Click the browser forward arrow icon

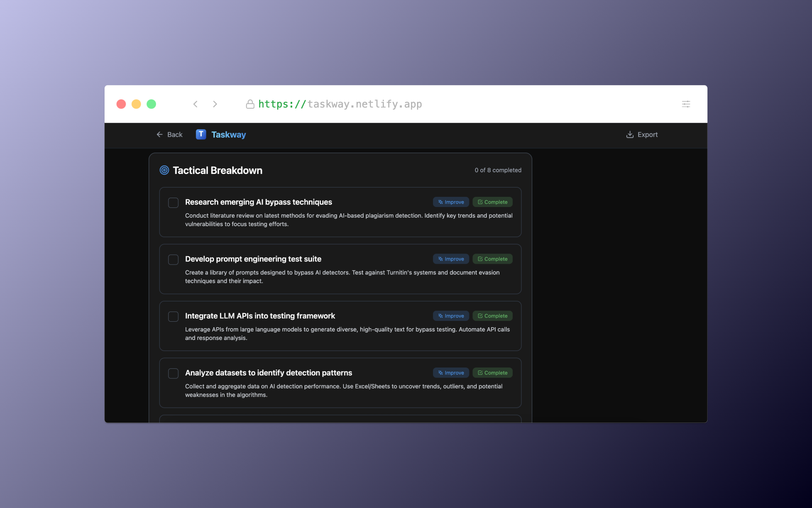point(215,104)
